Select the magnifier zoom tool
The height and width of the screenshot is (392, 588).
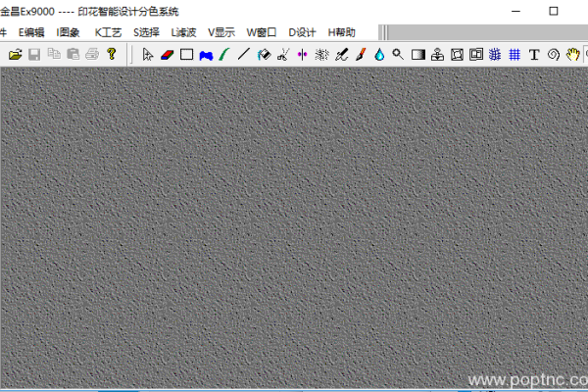(398, 55)
